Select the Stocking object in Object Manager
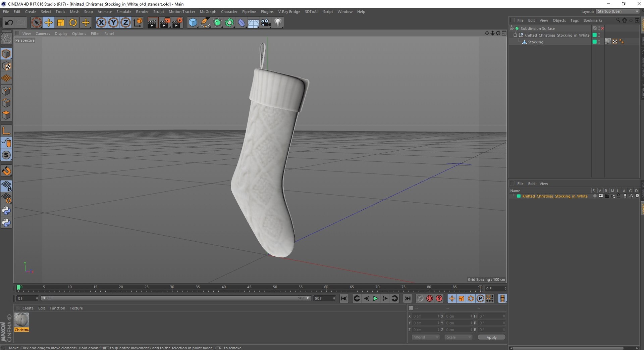 [535, 42]
